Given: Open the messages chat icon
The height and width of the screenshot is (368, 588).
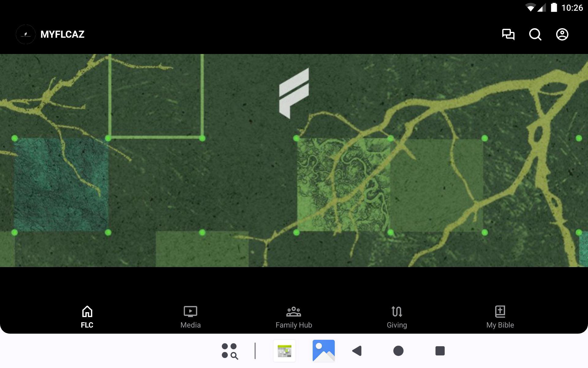Looking at the screenshot, I should click(x=508, y=34).
